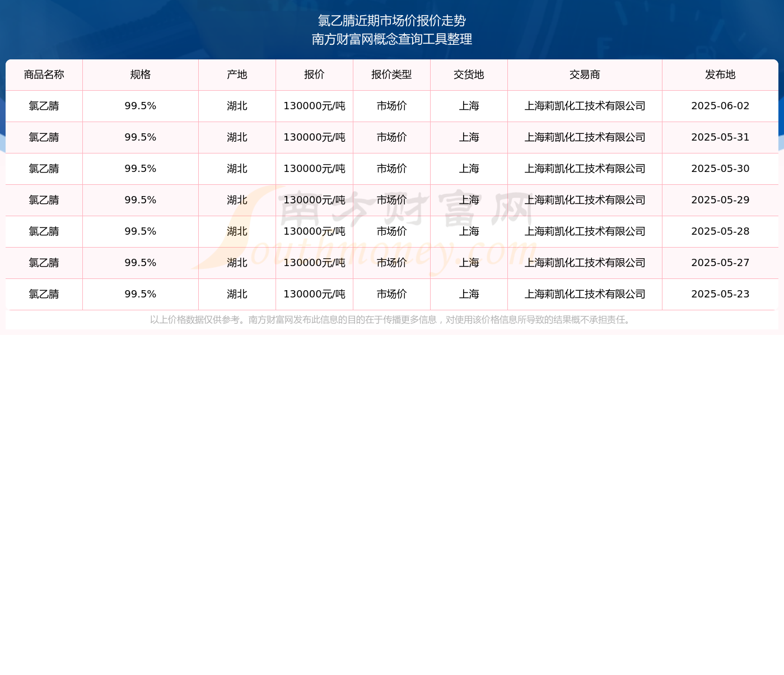
Task: Click the subtitle 南方财富网概念查询工具整理
Action: [x=392, y=39]
